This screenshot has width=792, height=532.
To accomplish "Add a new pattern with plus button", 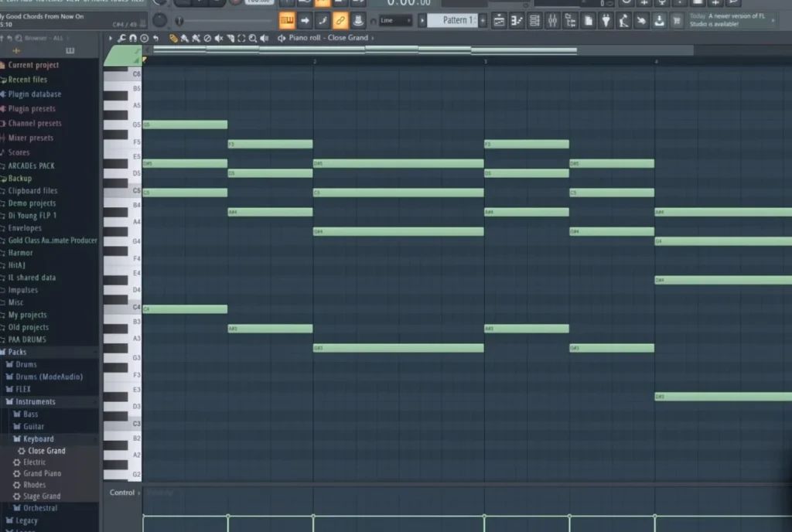I will pos(483,20).
